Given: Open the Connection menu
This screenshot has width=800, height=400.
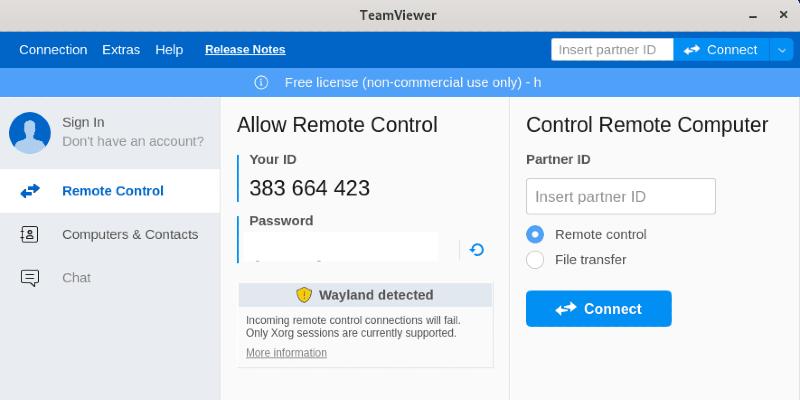Looking at the screenshot, I should coord(53,50).
